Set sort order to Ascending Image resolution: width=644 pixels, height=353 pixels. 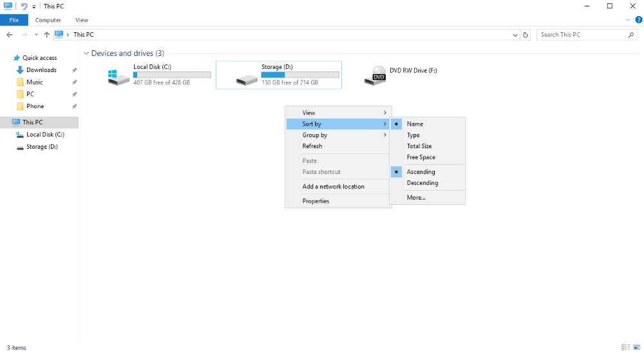click(428, 172)
